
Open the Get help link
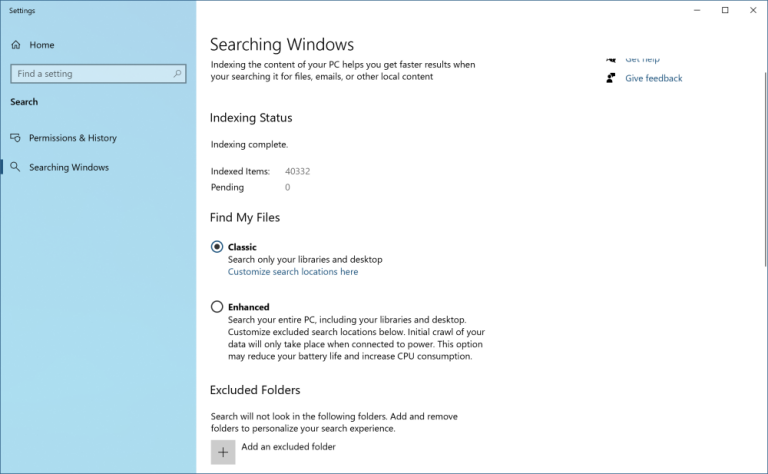(642, 60)
